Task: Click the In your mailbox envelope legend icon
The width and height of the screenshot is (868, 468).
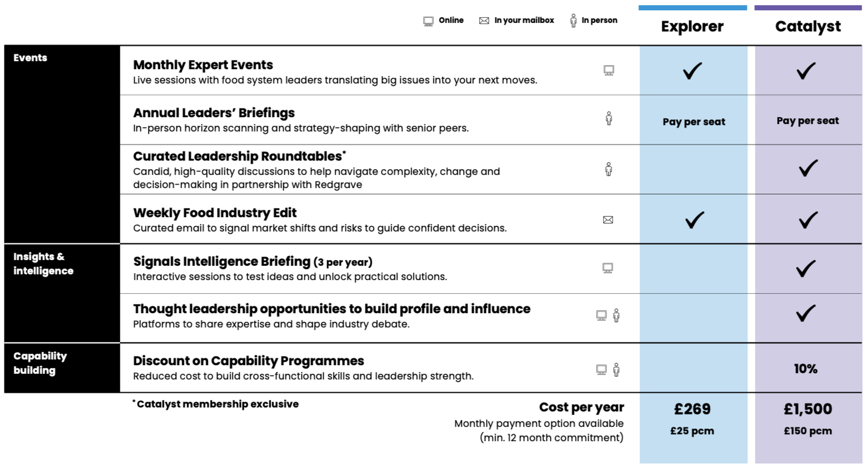Action: point(484,21)
